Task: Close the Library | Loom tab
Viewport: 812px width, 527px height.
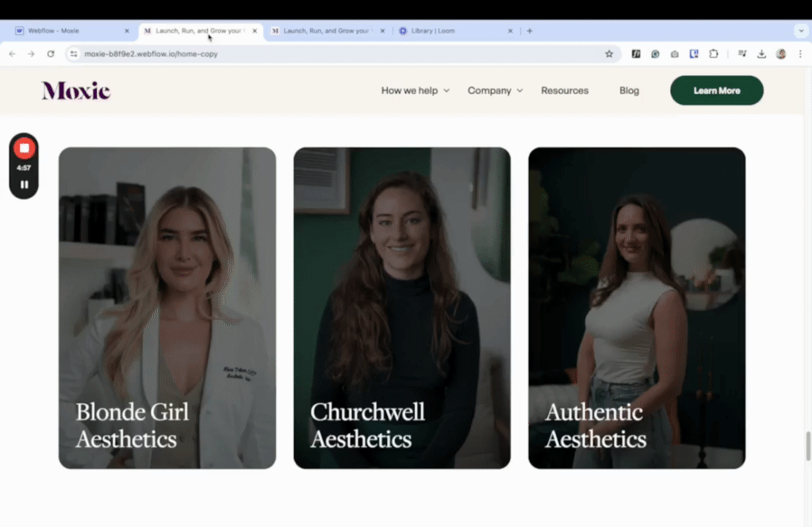Action: (510, 31)
